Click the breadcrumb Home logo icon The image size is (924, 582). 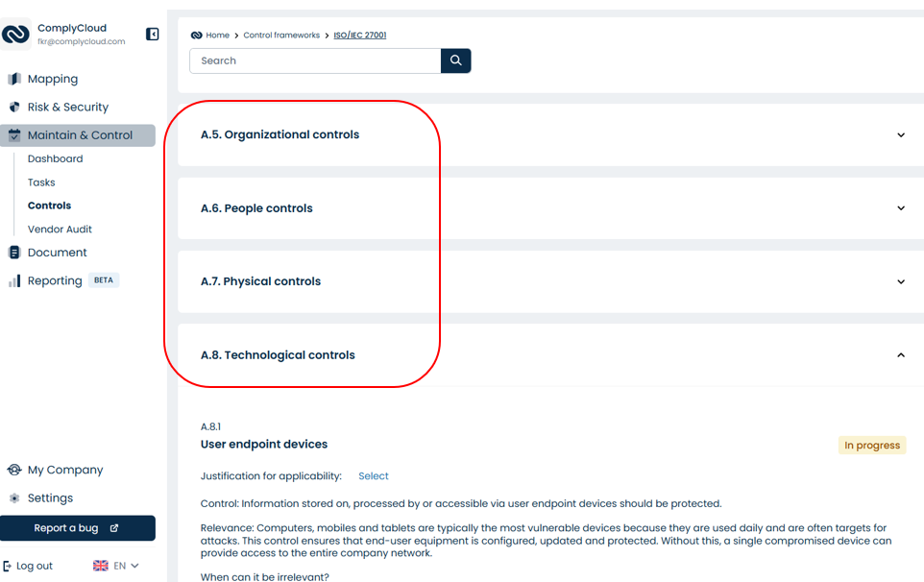[196, 36]
